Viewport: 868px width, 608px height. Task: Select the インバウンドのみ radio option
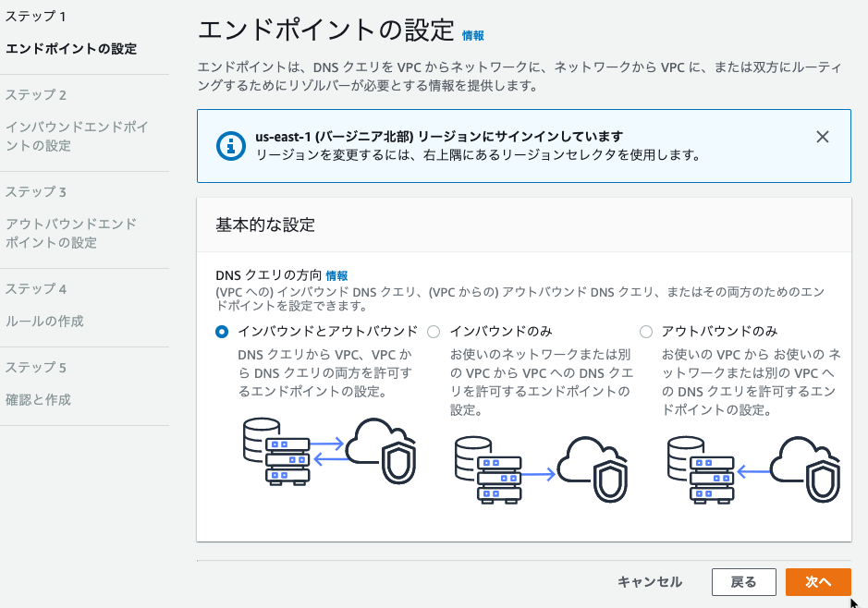(434, 332)
